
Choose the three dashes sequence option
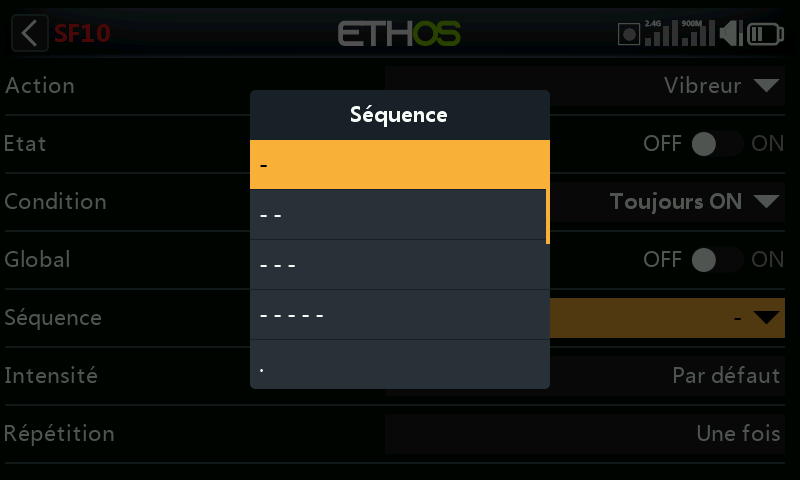(x=398, y=265)
